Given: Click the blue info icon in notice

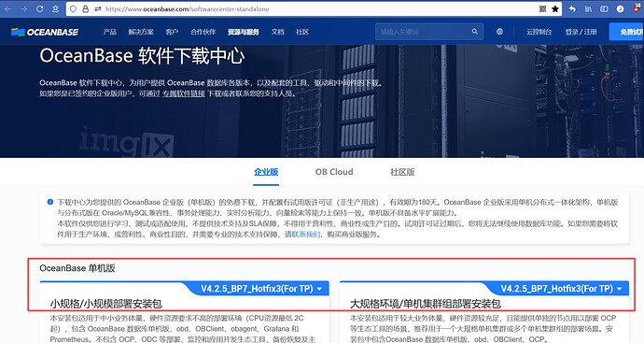Looking at the screenshot, I should coord(50,202).
